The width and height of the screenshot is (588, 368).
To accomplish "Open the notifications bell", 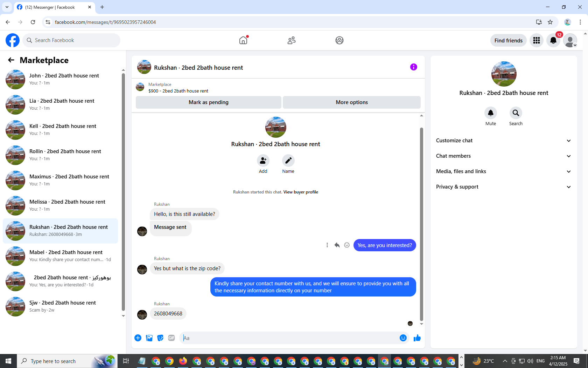I will 553,40.
